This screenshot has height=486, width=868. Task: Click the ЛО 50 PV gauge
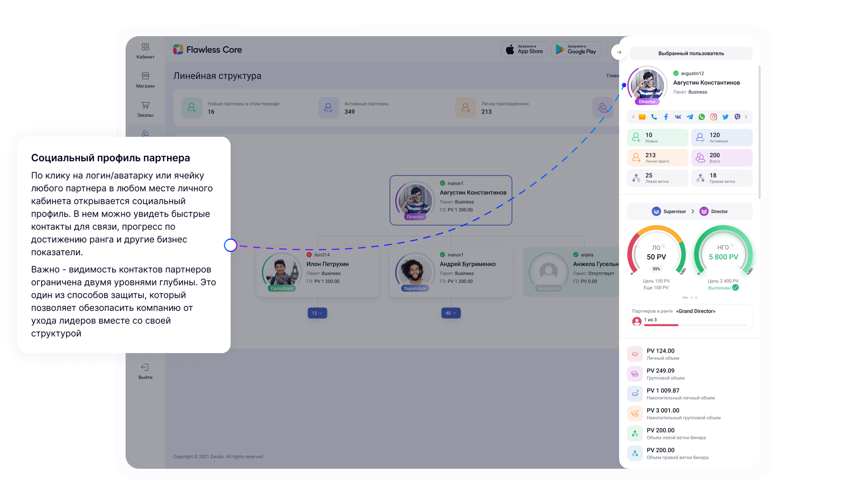tap(656, 251)
